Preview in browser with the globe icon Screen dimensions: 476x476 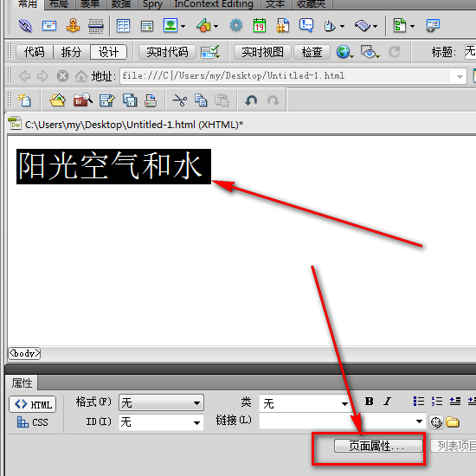point(344,52)
